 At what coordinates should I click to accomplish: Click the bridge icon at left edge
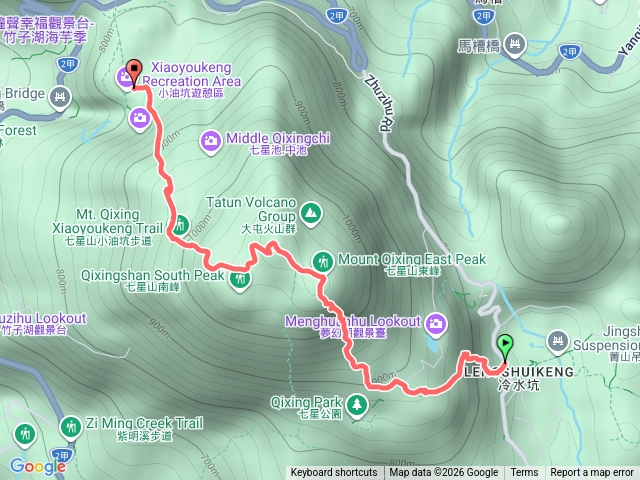[60, 98]
